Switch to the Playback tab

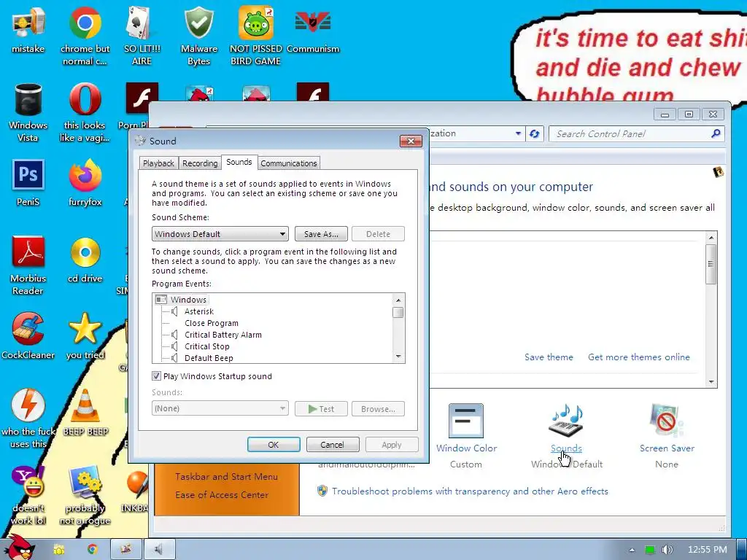click(x=158, y=163)
